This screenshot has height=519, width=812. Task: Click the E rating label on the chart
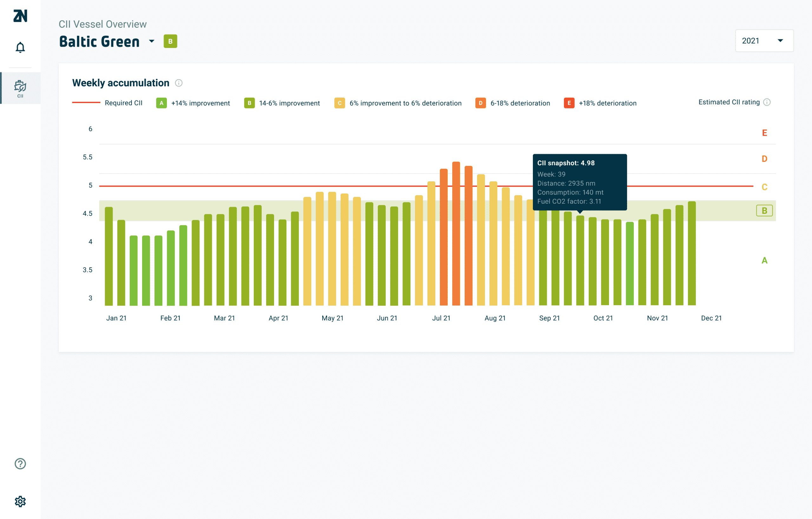pyautogui.click(x=764, y=133)
